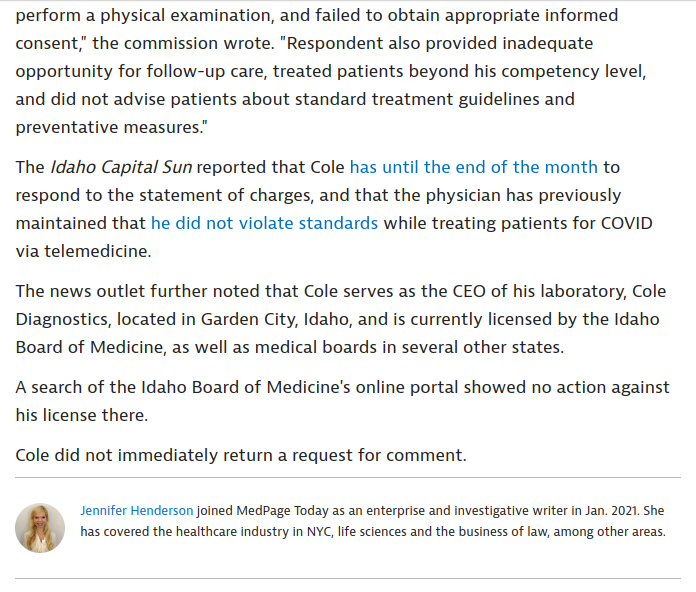Image resolution: width=696 pixels, height=592 pixels.
Task: Click the words 'the commission wrote' in the quote
Action: pyautogui.click(x=184, y=43)
